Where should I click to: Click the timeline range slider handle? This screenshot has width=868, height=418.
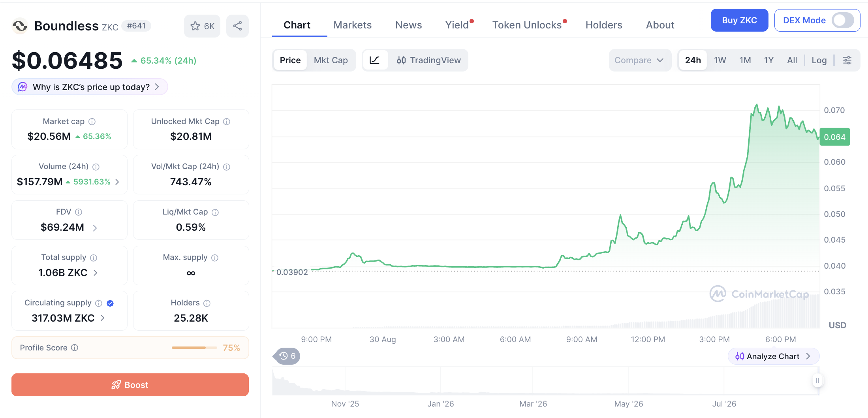coord(817,380)
